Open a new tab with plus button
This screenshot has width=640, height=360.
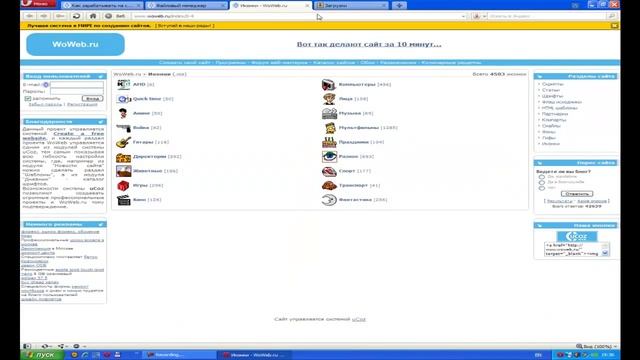click(399, 5)
